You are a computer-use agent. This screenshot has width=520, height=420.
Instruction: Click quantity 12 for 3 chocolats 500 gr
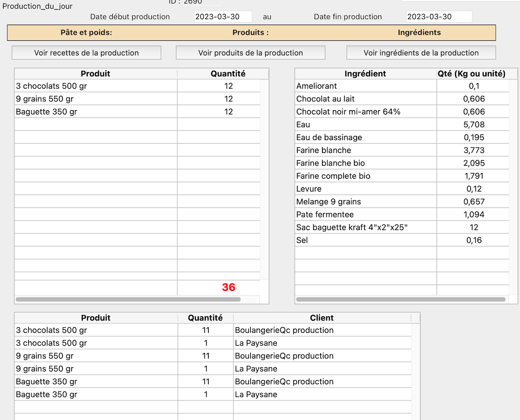pos(228,86)
